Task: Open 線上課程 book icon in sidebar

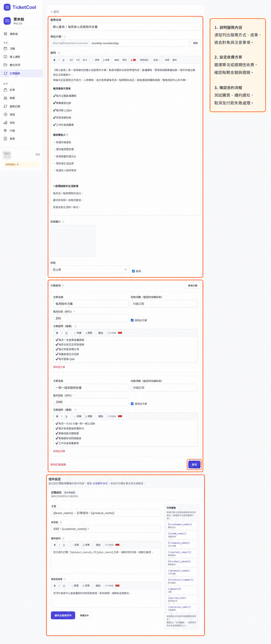Action: [5, 57]
